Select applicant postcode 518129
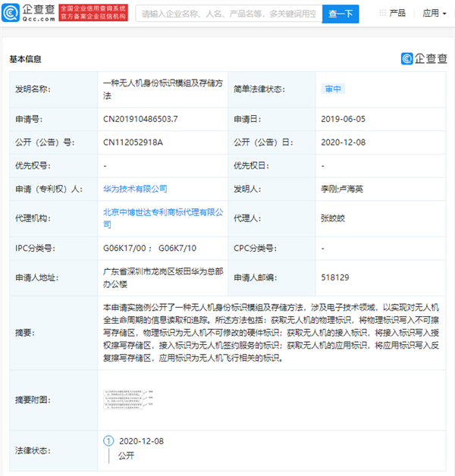The height and width of the screenshot is (476, 455). [335, 277]
